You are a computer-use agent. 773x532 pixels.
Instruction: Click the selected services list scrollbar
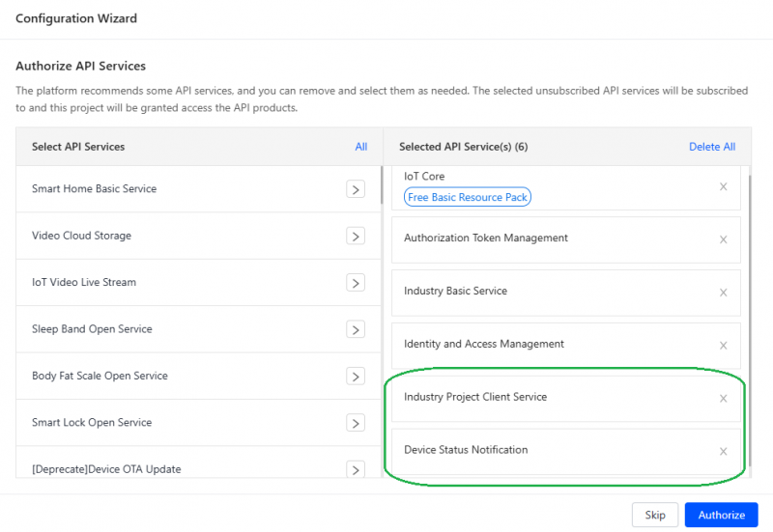coord(747,290)
